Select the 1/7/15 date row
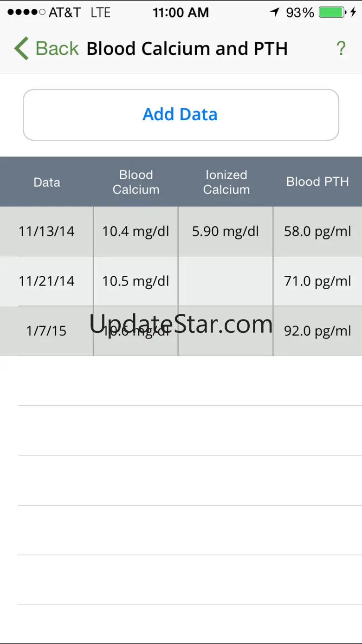This screenshot has height=644, width=362. (46, 331)
